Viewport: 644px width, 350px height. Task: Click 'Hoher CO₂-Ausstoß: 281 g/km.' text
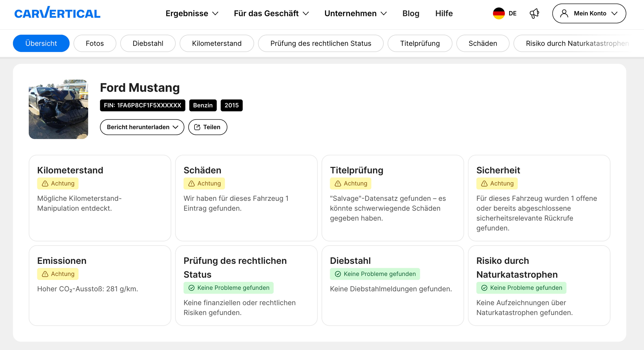[88, 289]
